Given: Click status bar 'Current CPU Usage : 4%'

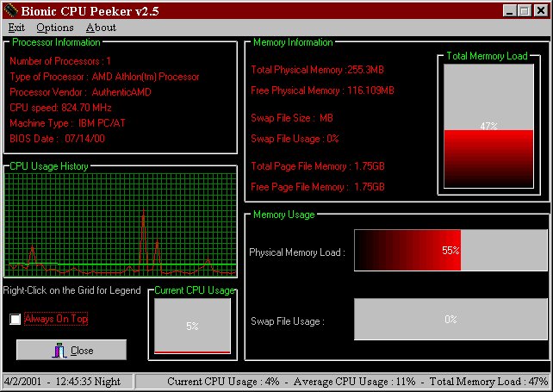Looking at the screenshot, I should [x=223, y=382].
